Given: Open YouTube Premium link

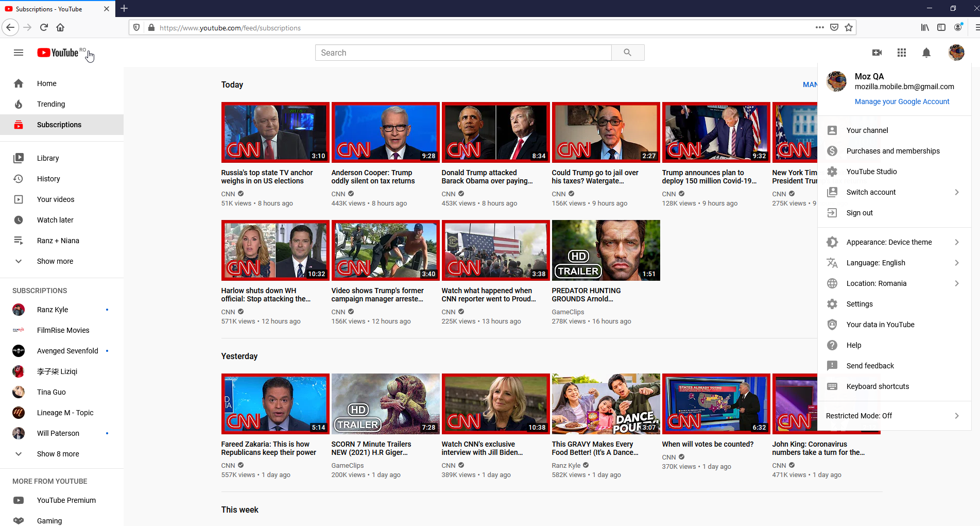Looking at the screenshot, I should (62, 500).
